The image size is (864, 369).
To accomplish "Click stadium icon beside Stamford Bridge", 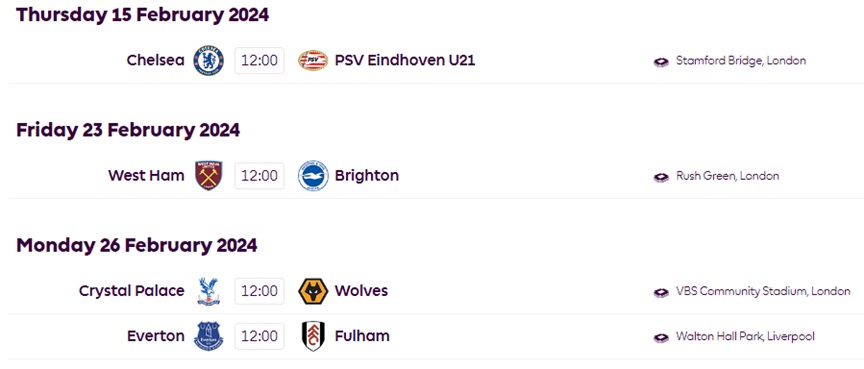I will coord(661,62).
